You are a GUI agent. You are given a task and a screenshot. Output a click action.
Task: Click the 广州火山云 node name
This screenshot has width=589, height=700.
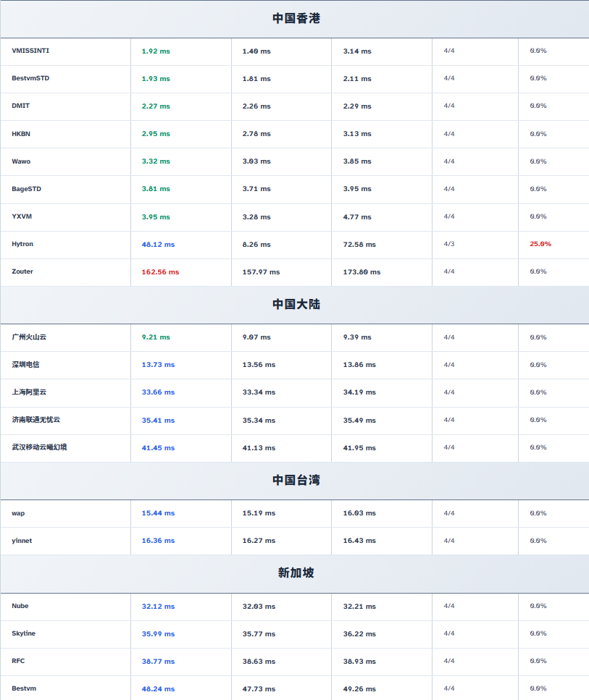point(29,337)
